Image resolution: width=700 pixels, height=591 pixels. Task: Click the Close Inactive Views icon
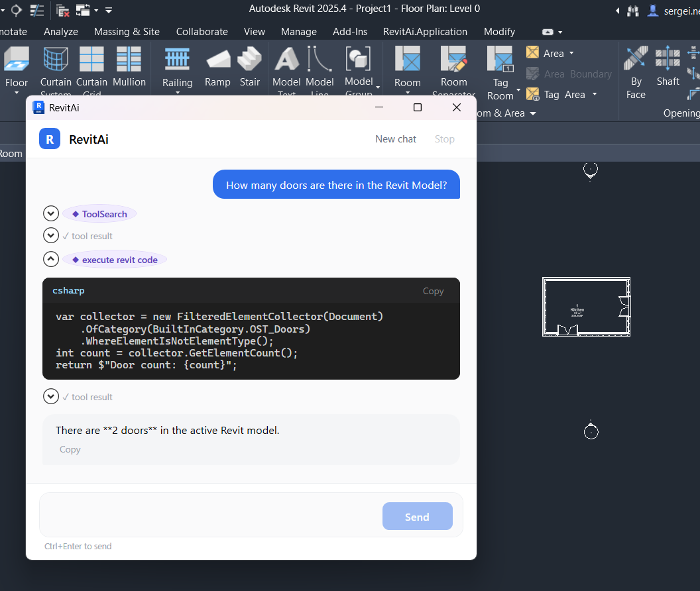coord(63,10)
